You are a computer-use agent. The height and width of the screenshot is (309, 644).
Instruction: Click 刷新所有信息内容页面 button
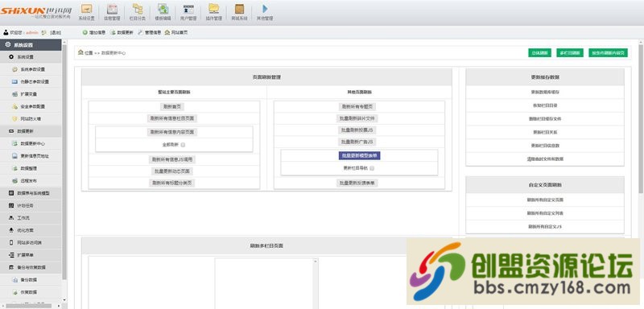coord(172,132)
